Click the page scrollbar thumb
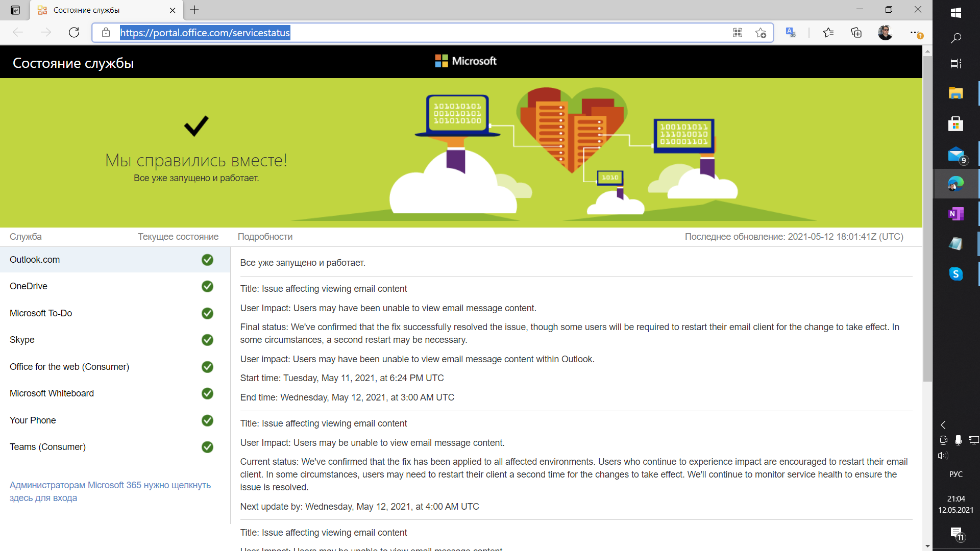Viewport: 980px width, 551px height. (927, 218)
